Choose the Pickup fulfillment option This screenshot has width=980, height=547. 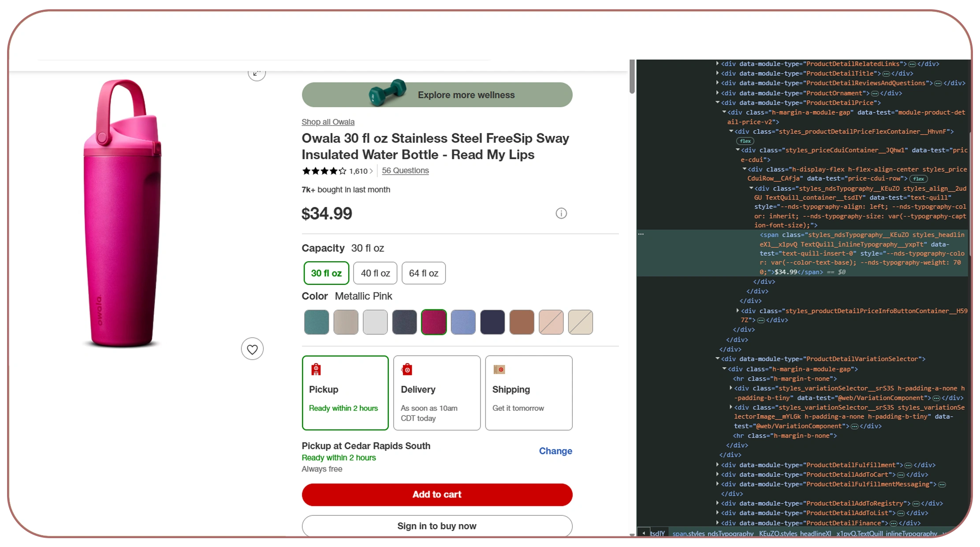[345, 393]
